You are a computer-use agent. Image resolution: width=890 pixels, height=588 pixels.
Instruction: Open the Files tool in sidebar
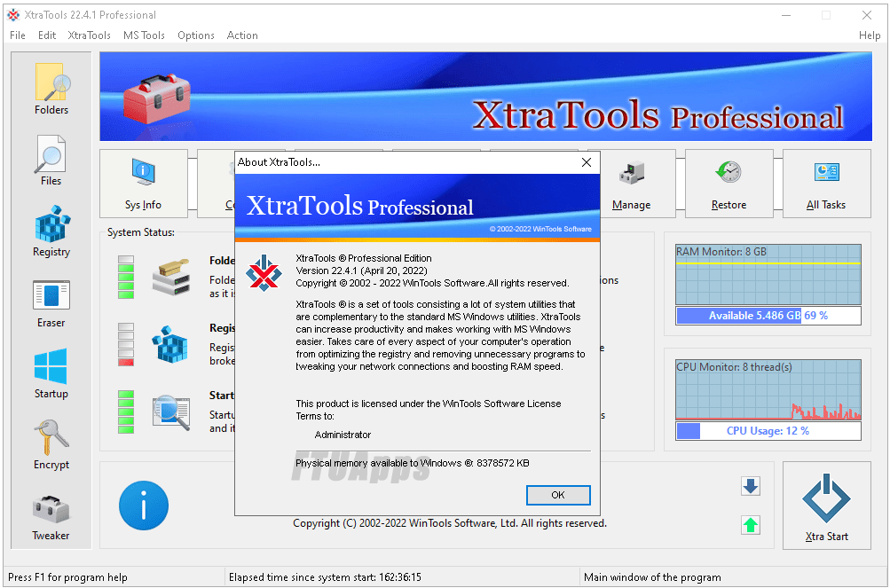(51, 161)
